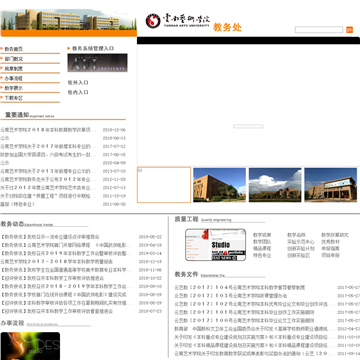Viewport: 360px width, 360px height.
Task: Click the Yunnan Arts University logo
Action: [178, 21]
